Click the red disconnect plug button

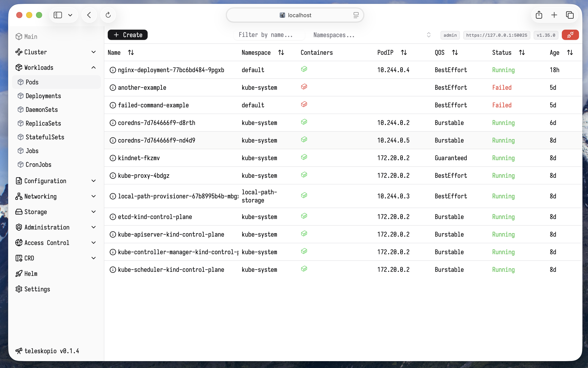[570, 35]
